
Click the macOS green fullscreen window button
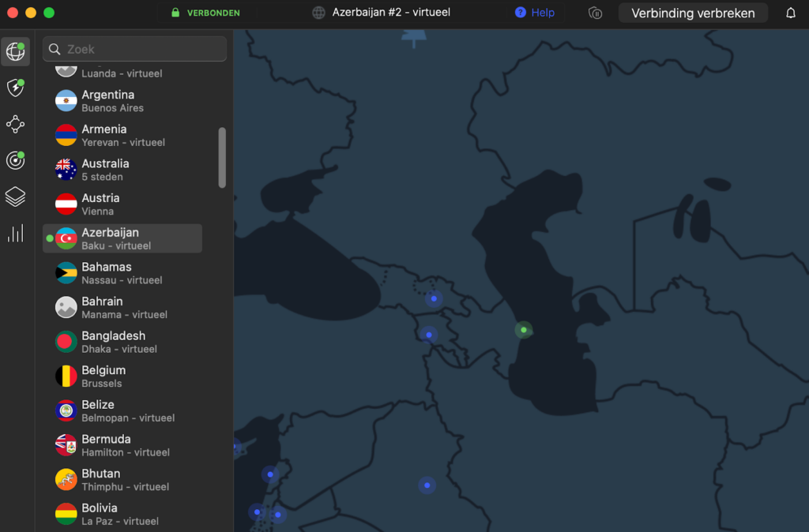tap(49, 13)
